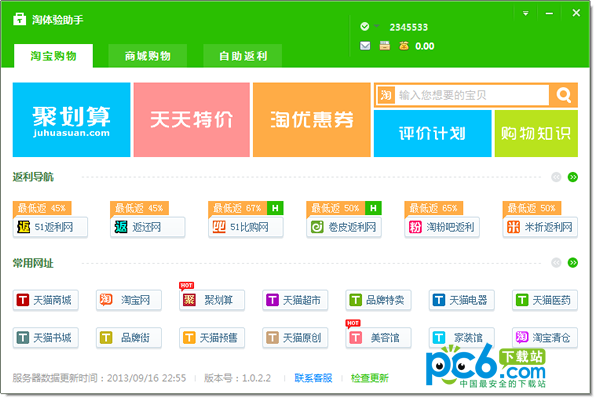Open the 品牌特卖 shortcut
Viewport: 600px width, 402px height.
point(378,300)
